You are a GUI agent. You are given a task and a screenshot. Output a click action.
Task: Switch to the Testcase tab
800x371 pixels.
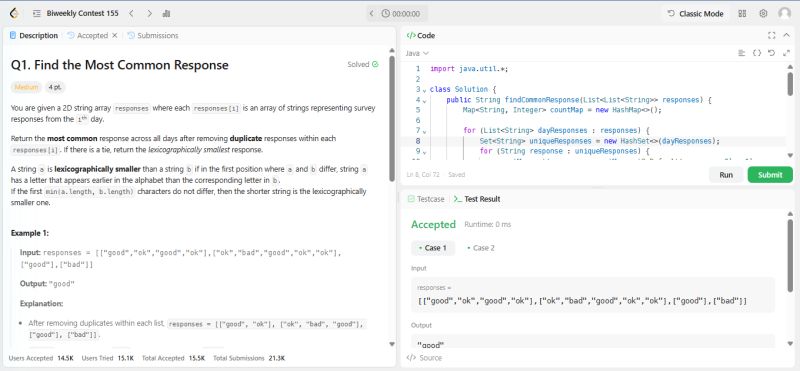[426, 199]
